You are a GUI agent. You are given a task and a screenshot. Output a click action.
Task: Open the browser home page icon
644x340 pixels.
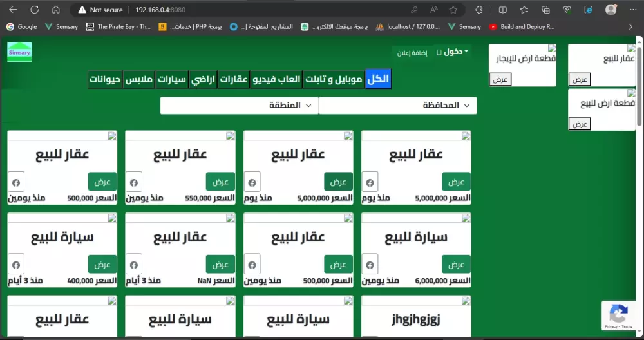pos(56,10)
